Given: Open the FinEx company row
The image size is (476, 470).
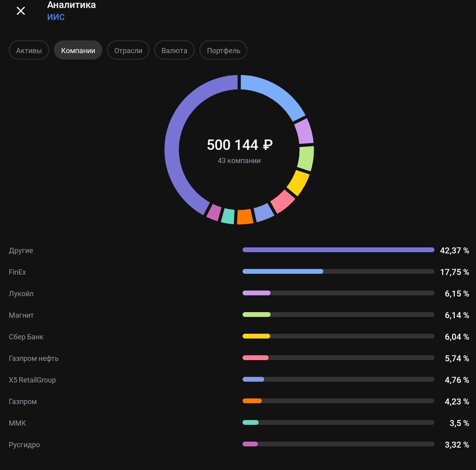Looking at the screenshot, I should tap(239, 272).
